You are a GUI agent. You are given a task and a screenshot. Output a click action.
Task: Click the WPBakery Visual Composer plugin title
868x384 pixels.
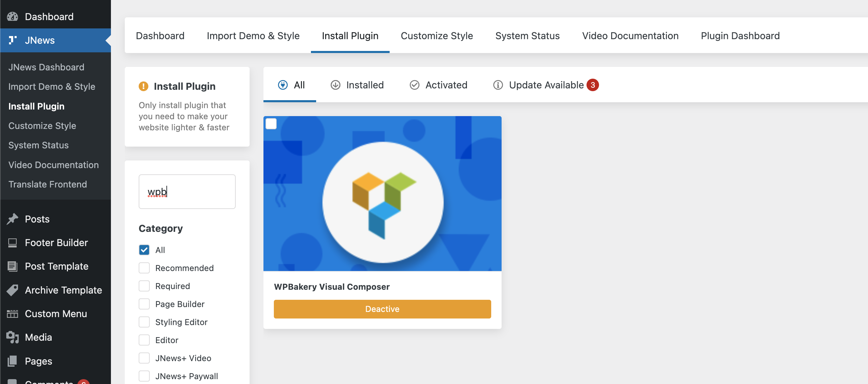[332, 287]
